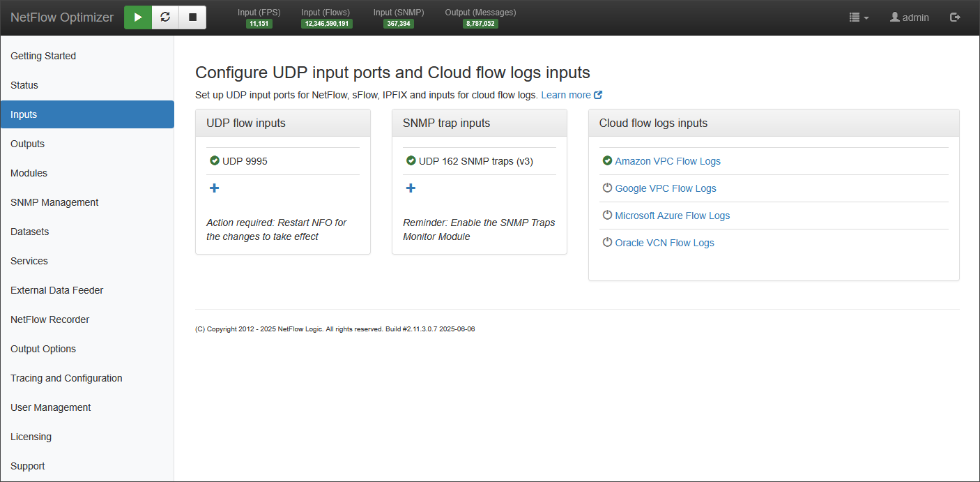Click the Input (FPS) 11,151 badge
The height and width of the screenshot is (482, 980).
click(x=259, y=24)
